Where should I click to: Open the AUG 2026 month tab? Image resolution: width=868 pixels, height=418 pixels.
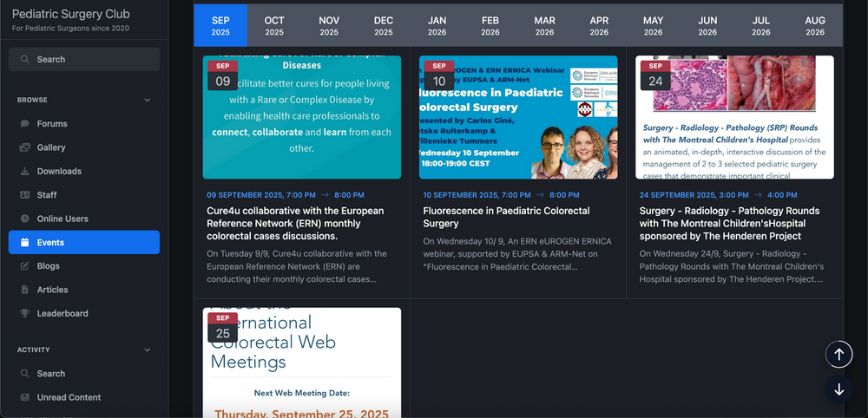tap(815, 25)
